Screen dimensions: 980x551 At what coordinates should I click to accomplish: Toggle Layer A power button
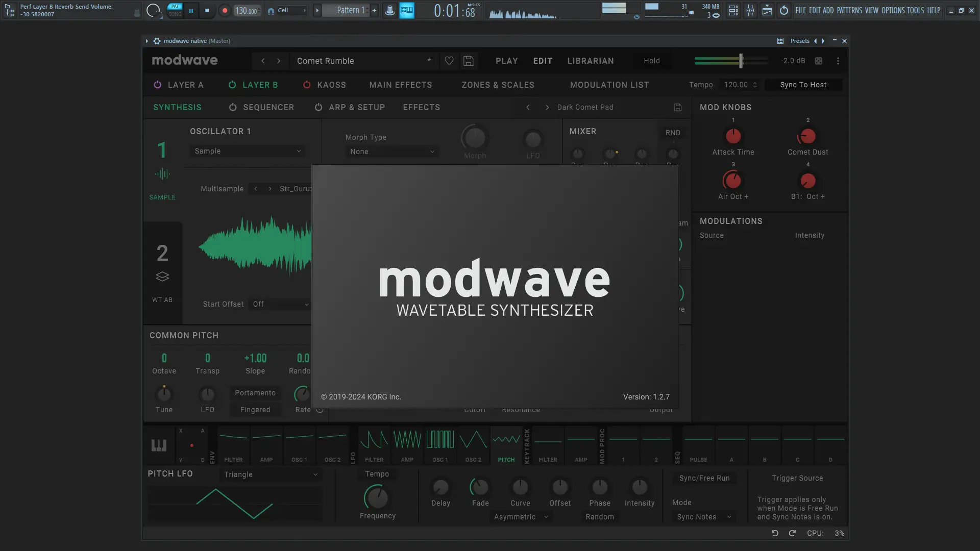[x=158, y=85]
